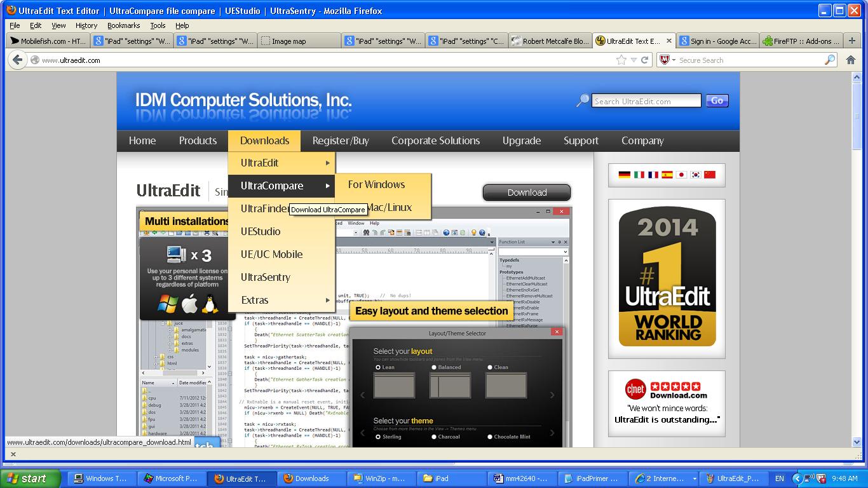The width and height of the screenshot is (868, 488).
Task: Select the Balanced layout radio button
Action: [435, 367]
